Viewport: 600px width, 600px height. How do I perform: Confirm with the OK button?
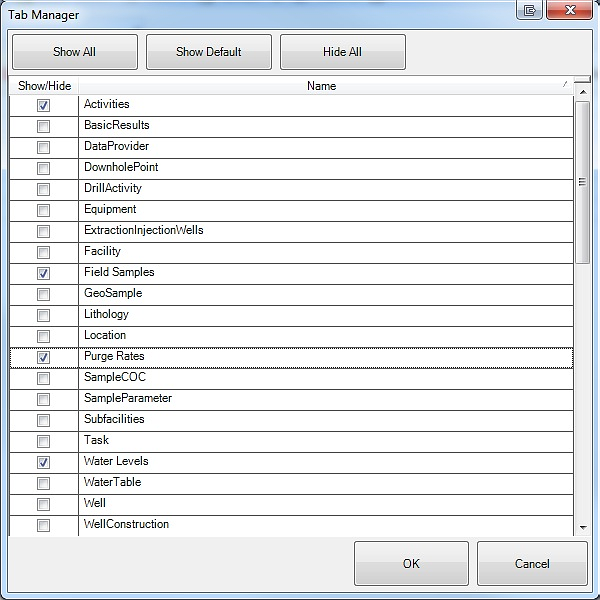click(411, 563)
